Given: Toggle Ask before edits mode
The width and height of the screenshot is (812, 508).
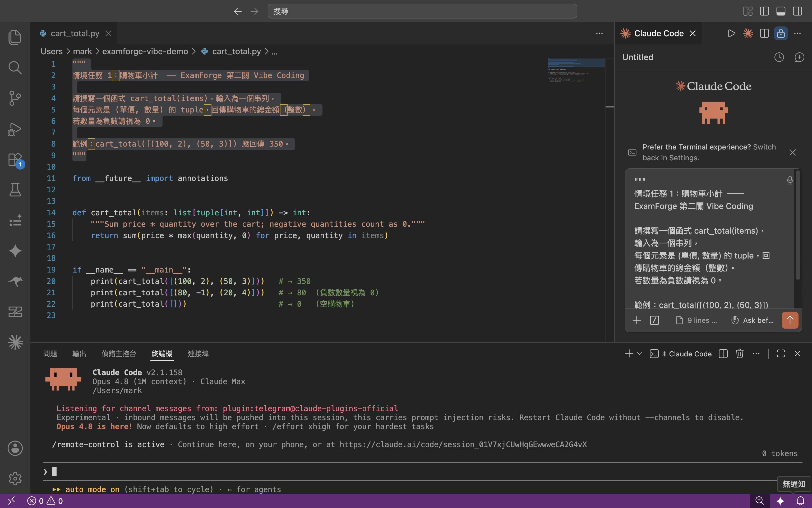Looking at the screenshot, I should [752, 320].
